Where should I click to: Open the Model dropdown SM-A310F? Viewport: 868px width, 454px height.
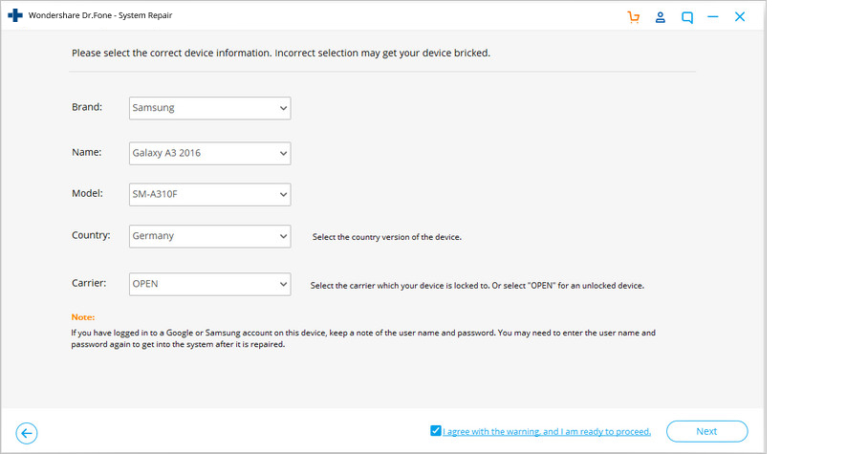(x=209, y=194)
